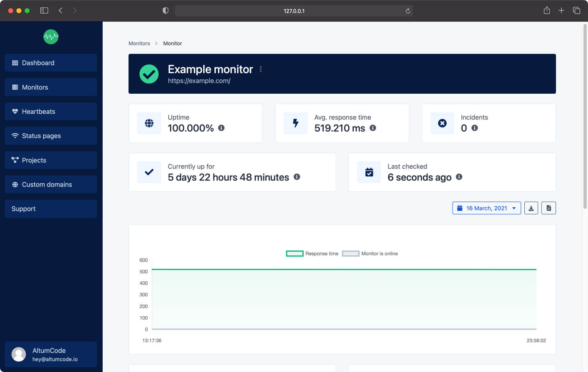This screenshot has width=588, height=372.
Task: Click the PDF export button
Action: (549, 208)
